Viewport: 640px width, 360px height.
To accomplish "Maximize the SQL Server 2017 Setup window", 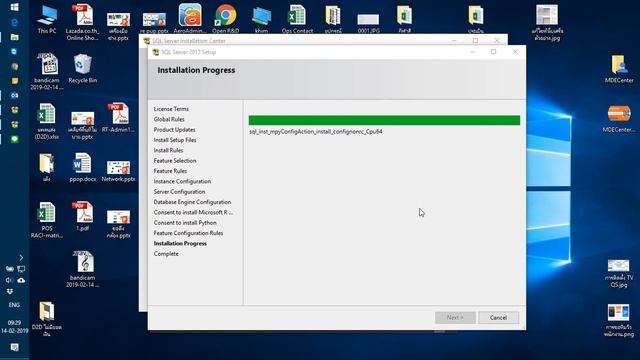I will coord(493,52).
